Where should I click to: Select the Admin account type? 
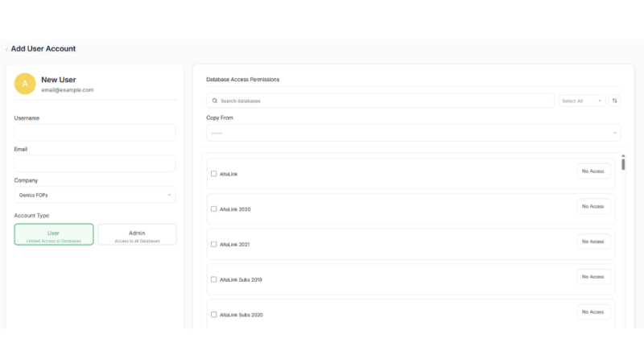[x=137, y=234]
